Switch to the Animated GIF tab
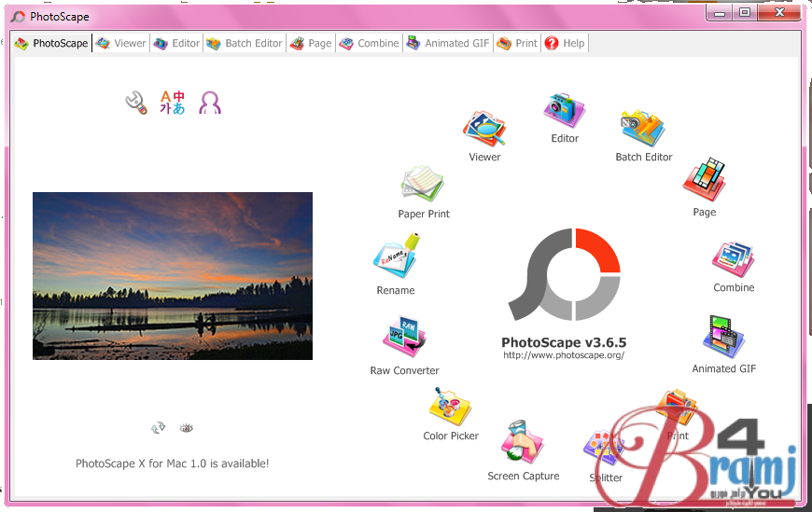Image resolution: width=812 pixels, height=512 pixels. pos(448,44)
